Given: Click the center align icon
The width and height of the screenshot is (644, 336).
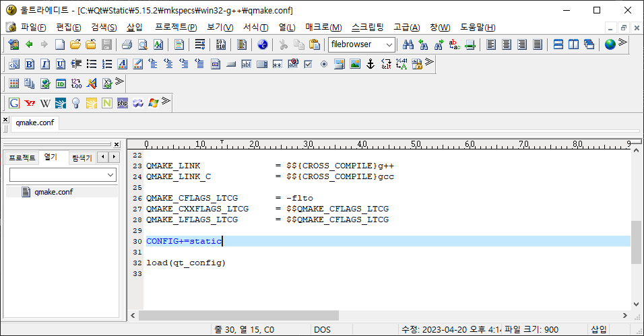Looking at the screenshot, I should pyautogui.click(x=507, y=44).
